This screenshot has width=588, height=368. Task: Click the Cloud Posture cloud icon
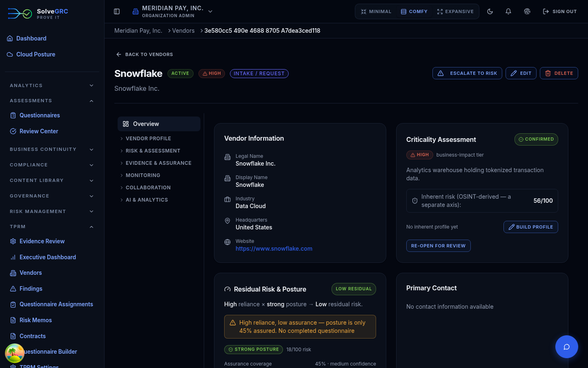coord(10,54)
